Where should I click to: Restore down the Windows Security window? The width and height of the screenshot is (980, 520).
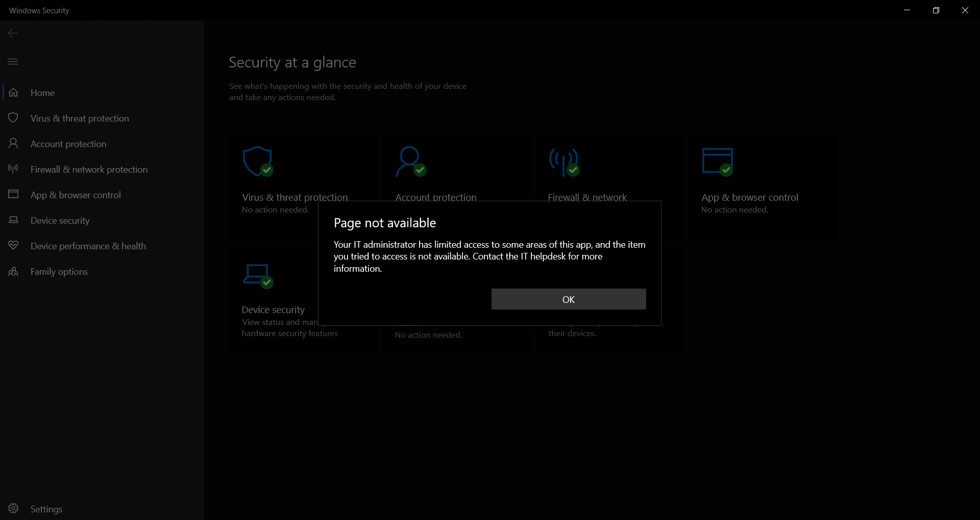click(936, 10)
